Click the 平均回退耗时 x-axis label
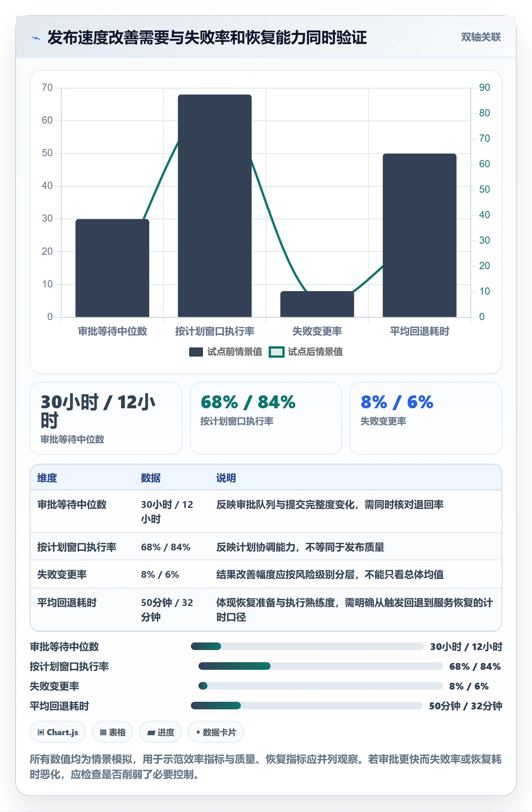Viewport: 532px width, 812px height. click(420, 331)
